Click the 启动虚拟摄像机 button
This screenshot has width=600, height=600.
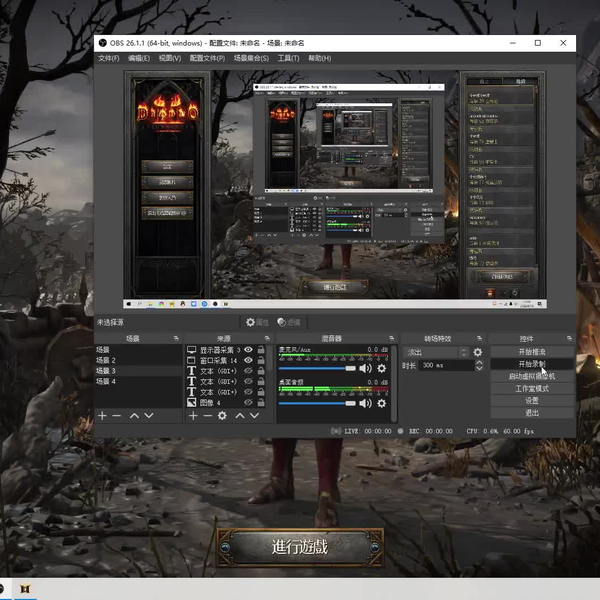click(x=532, y=376)
